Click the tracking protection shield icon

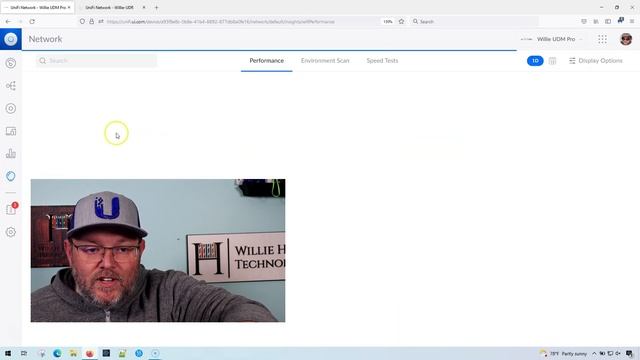(82, 22)
